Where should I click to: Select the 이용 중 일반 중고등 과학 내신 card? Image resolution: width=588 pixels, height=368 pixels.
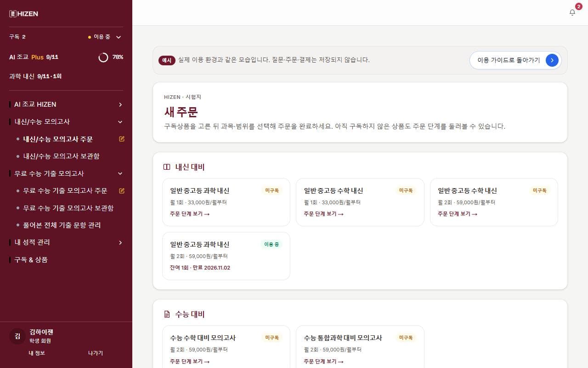pos(226,256)
